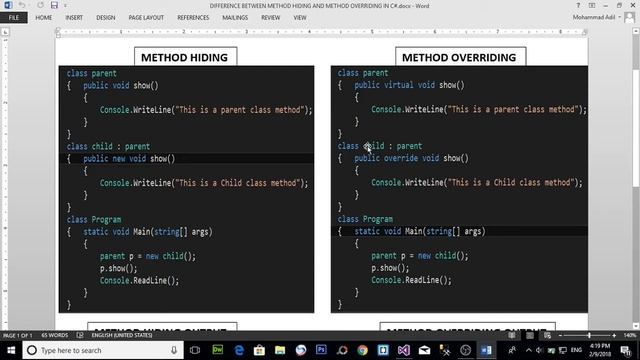Switch to the VIEW ribbon tab

[300, 18]
